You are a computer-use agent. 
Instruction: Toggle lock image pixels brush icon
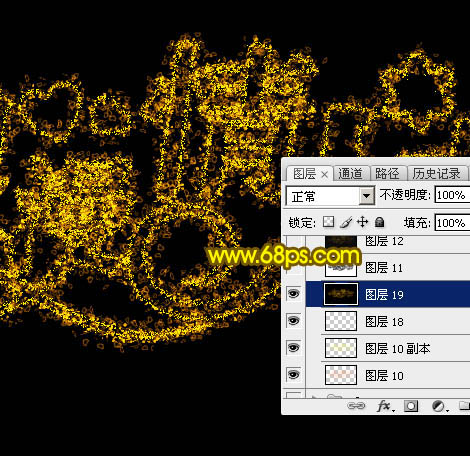[x=346, y=222]
